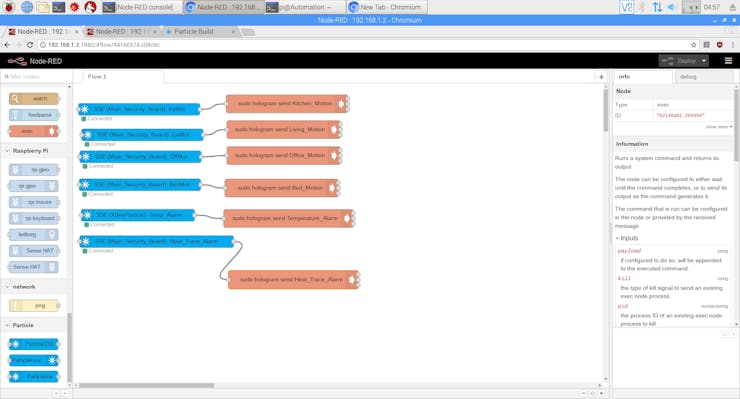Choose the ParticleSSE node in palette
The width and height of the screenshot is (740, 399).
(x=34, y=344)
